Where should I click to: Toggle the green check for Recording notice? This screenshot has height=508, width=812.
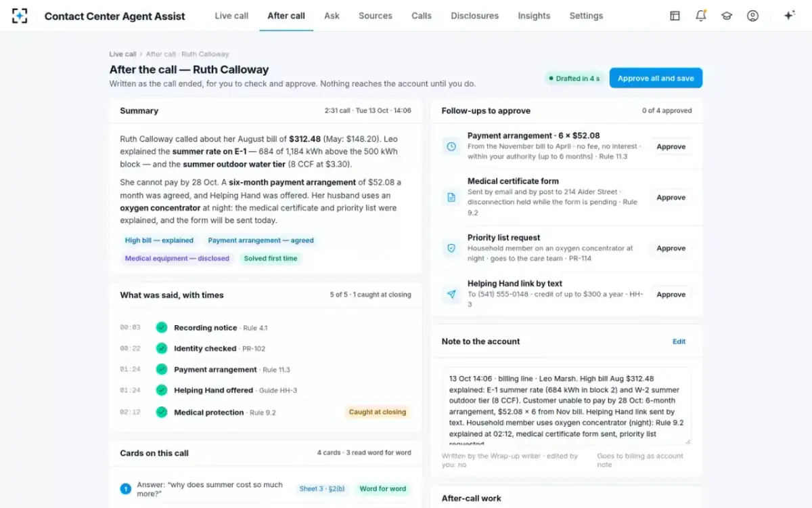(x=161, y=327)
